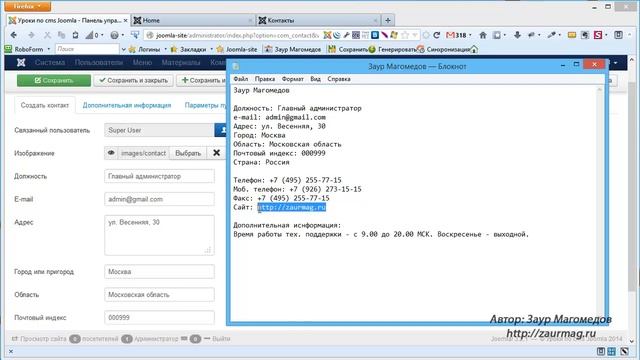Open Joomla Система menu
The image size is (640, 360).
tap(50, 62)
